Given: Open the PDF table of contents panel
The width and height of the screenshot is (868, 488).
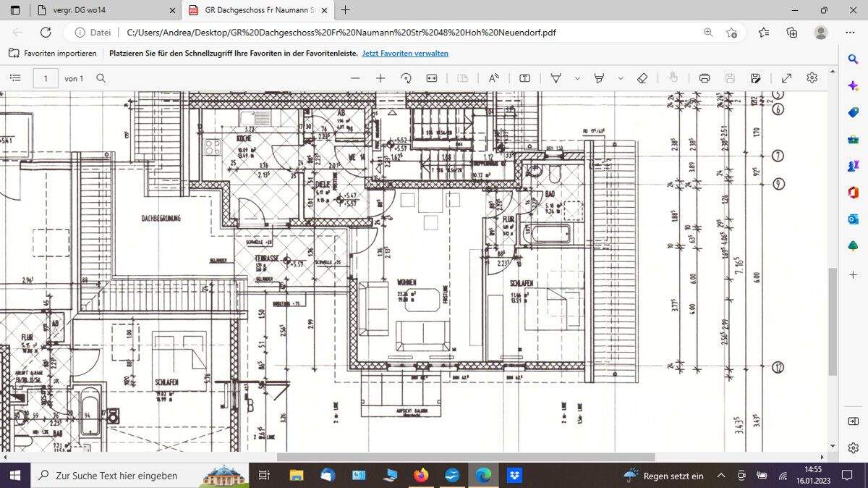Looking at the screenshot, I should (x=16, y=78).
